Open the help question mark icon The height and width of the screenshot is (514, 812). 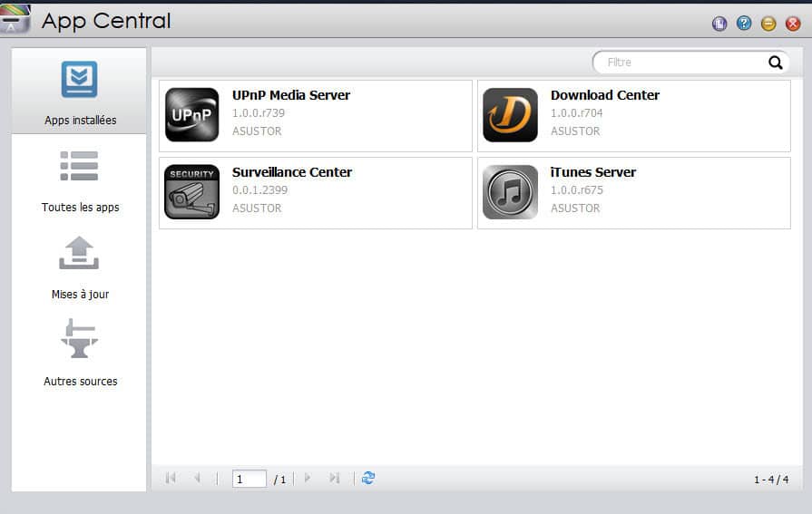pos(744,24)
